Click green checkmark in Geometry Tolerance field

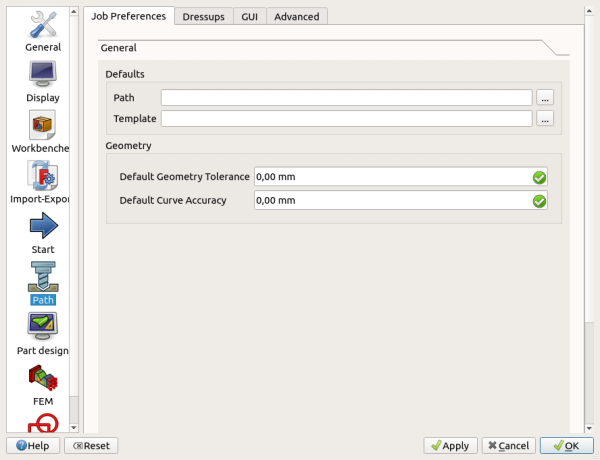[539, 178]
